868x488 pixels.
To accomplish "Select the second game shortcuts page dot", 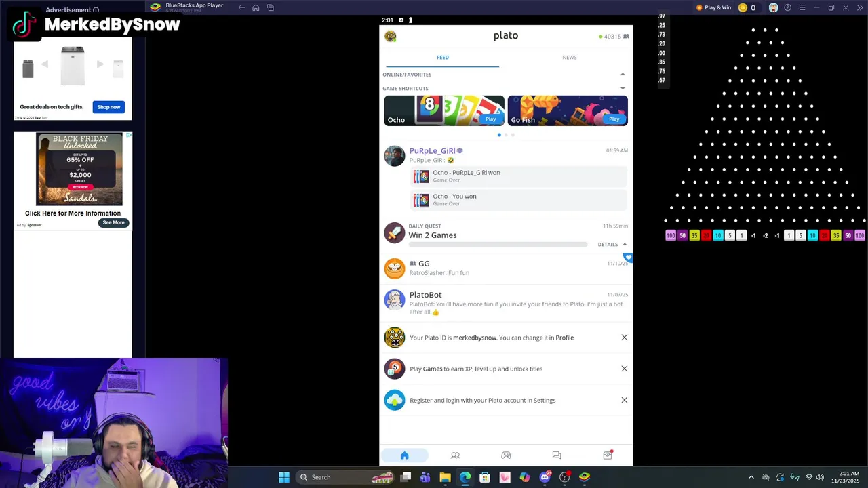I will point(506,135).
